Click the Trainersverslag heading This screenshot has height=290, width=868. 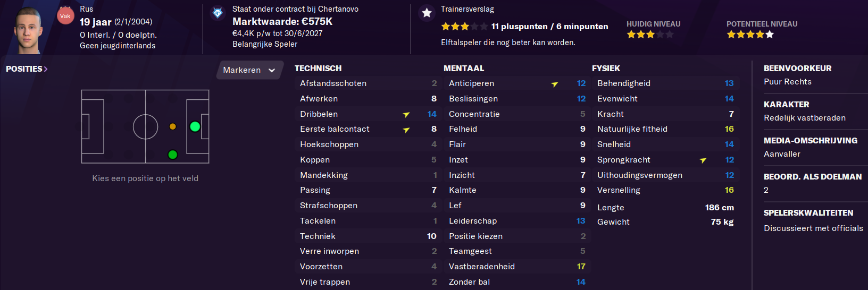click(468, 9)
